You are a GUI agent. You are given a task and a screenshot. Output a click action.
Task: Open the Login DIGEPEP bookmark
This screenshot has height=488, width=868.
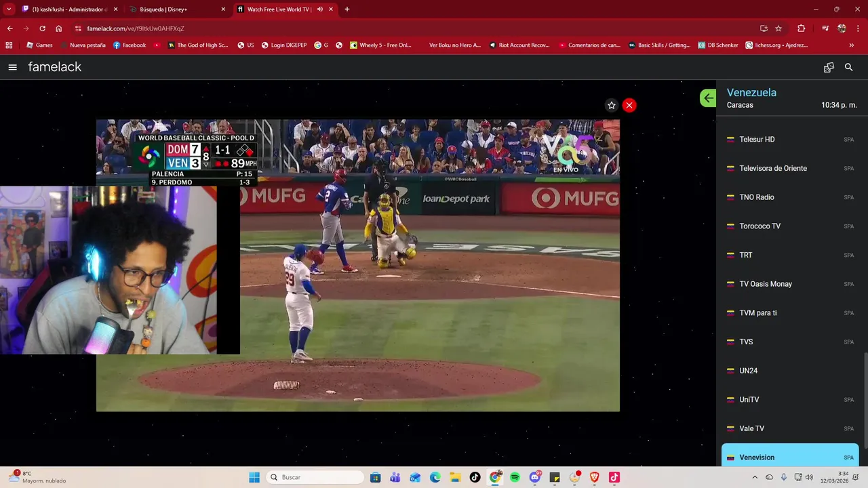click(x=283, y=45)
